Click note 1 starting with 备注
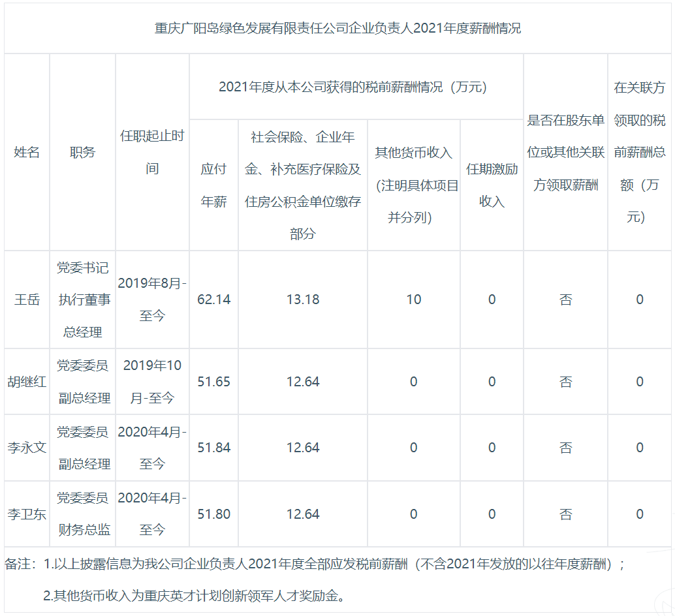Screen dimensions: 675x616 click(x=315, y=564)
